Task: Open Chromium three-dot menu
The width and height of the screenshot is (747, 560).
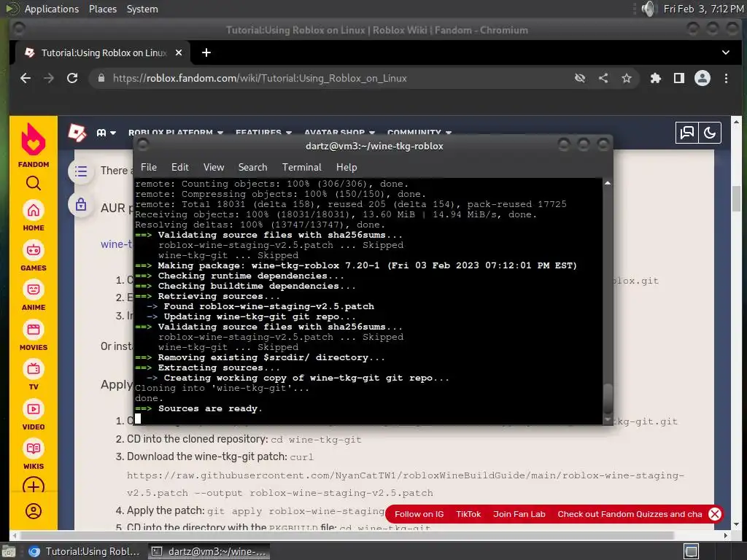Action: [726, 78]
